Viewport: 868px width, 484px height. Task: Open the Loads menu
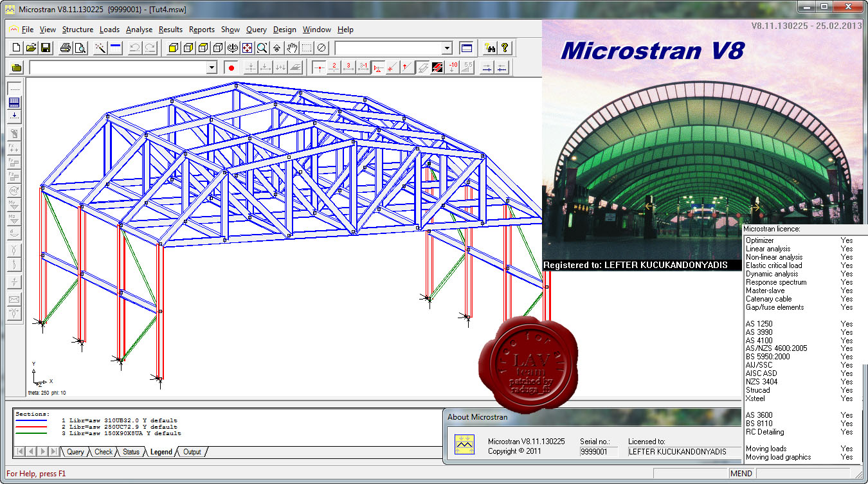pos(109,30)
